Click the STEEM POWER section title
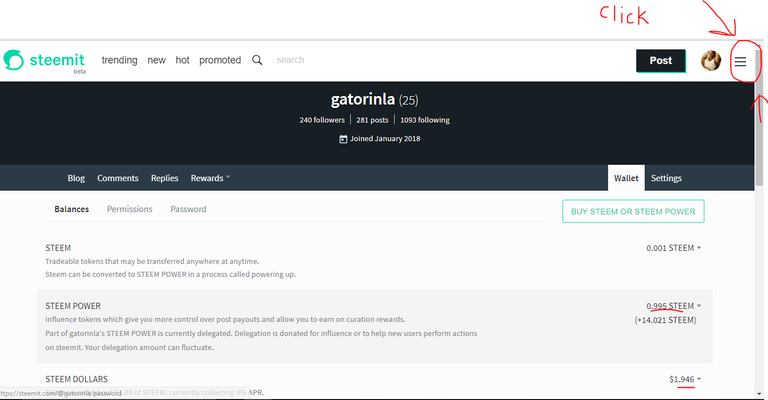 (73, 306)
